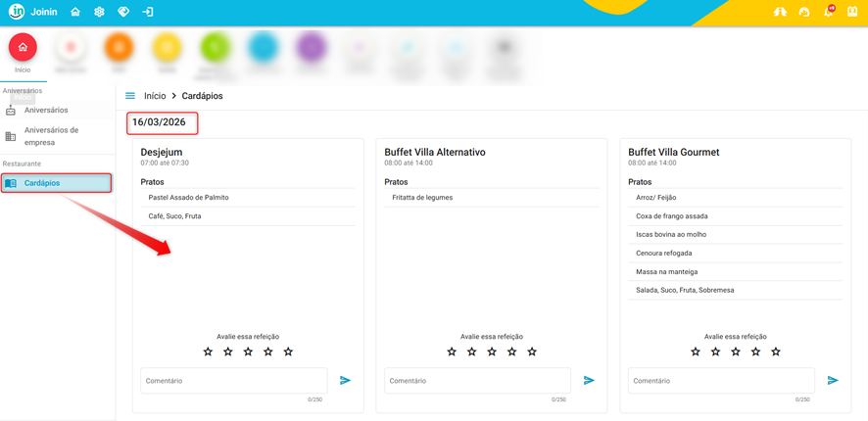Click the tag icon in top bar
This screenshot has height=421, width=868.
[x=123, y=12]
